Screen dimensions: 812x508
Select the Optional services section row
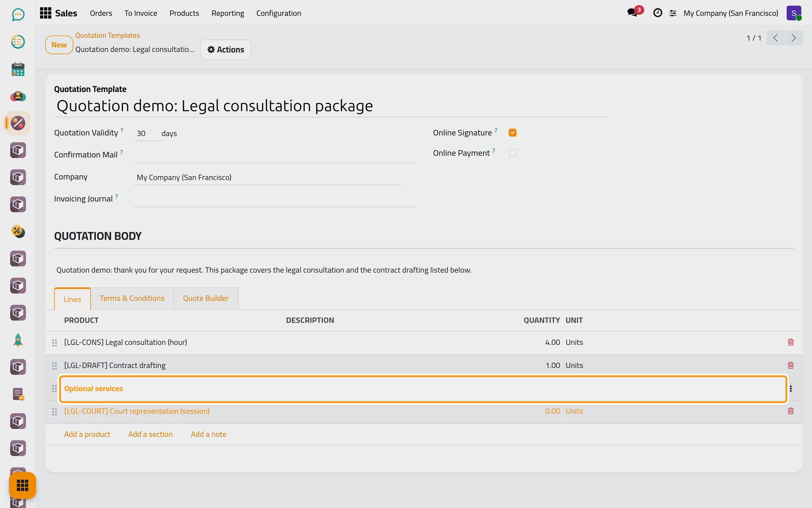423,389
